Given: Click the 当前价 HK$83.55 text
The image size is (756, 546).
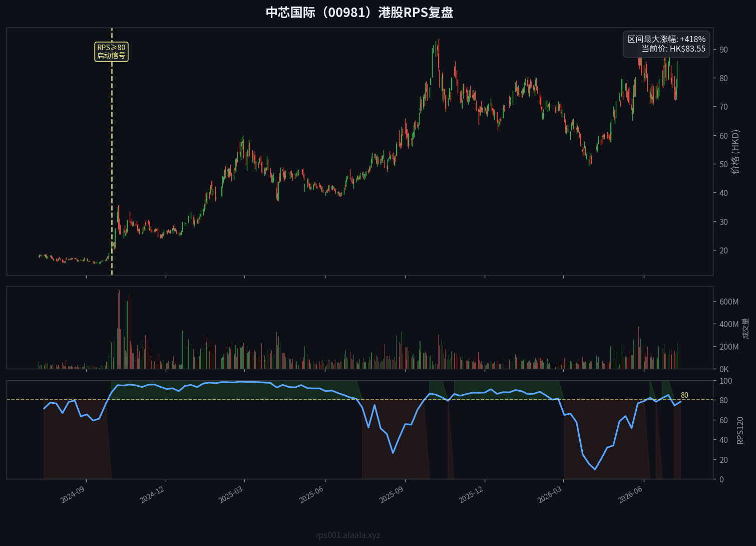Looking at the screenshot, I should (673, 49).
